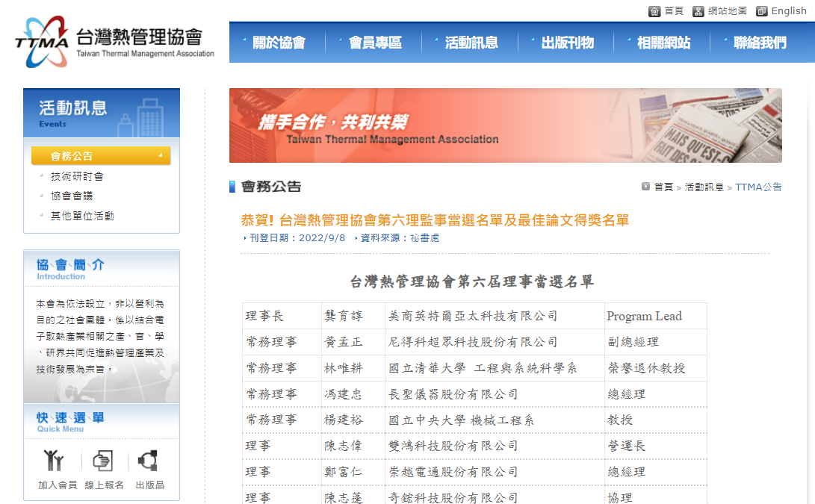Click the name 陳志蓬

tap(344, 497)
